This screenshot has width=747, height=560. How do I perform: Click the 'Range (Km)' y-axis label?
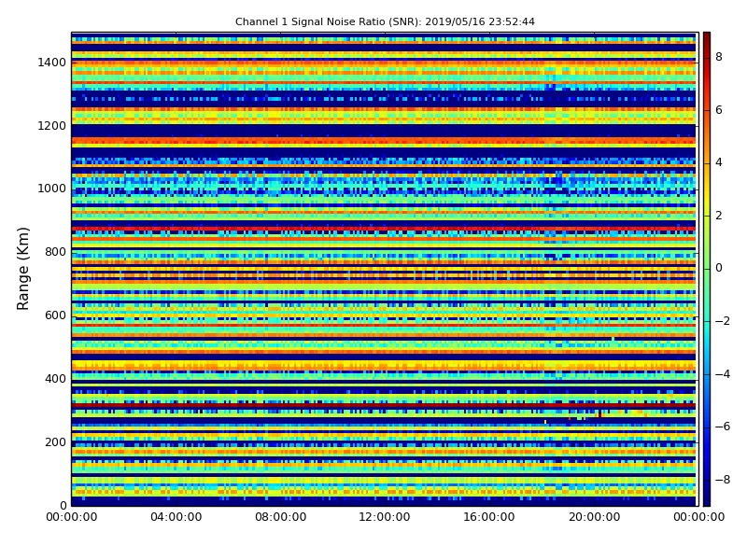click(x=22, y=269)
